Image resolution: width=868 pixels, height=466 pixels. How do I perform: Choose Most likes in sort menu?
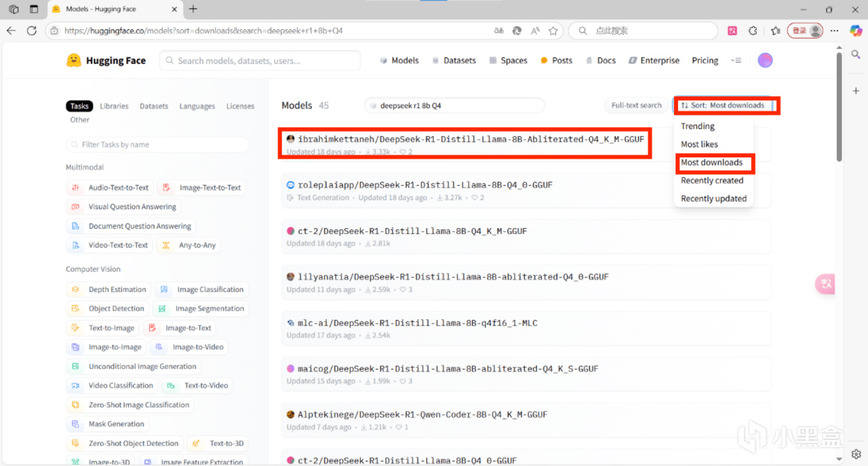(x=699, y=144)
